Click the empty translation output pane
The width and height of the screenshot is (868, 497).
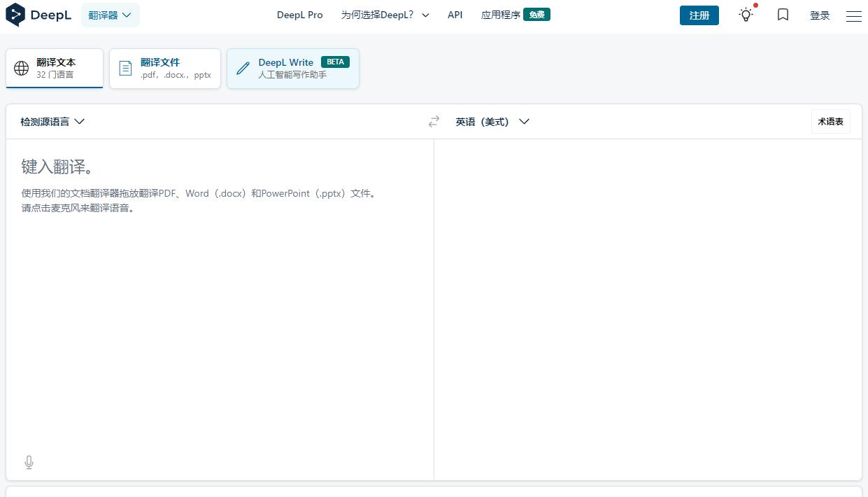648,309
